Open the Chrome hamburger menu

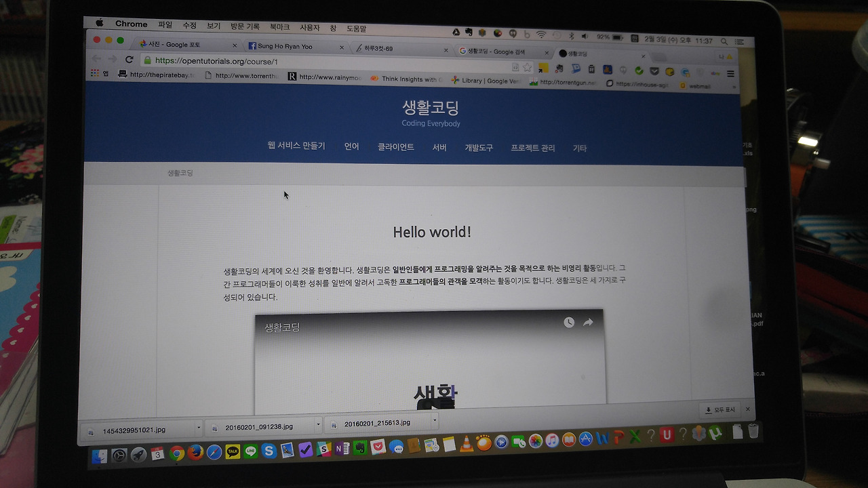731,73
